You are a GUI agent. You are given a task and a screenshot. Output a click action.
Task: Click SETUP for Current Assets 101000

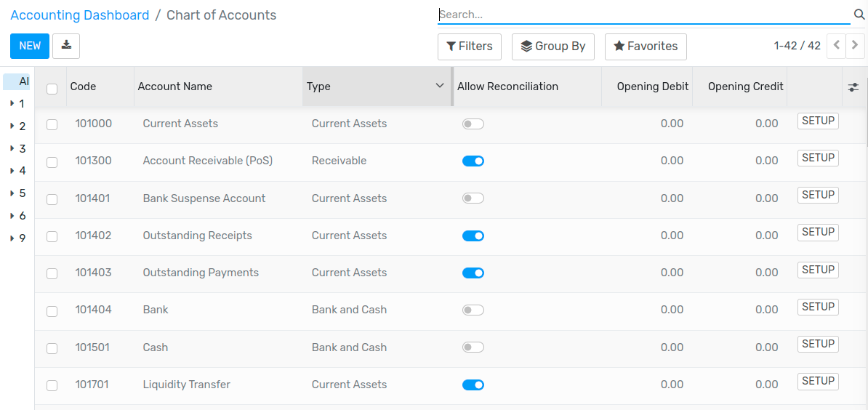point(818,121)
